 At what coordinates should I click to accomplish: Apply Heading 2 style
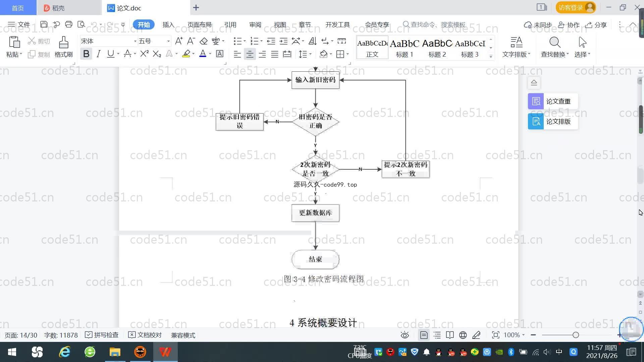[x=437, y=48]
